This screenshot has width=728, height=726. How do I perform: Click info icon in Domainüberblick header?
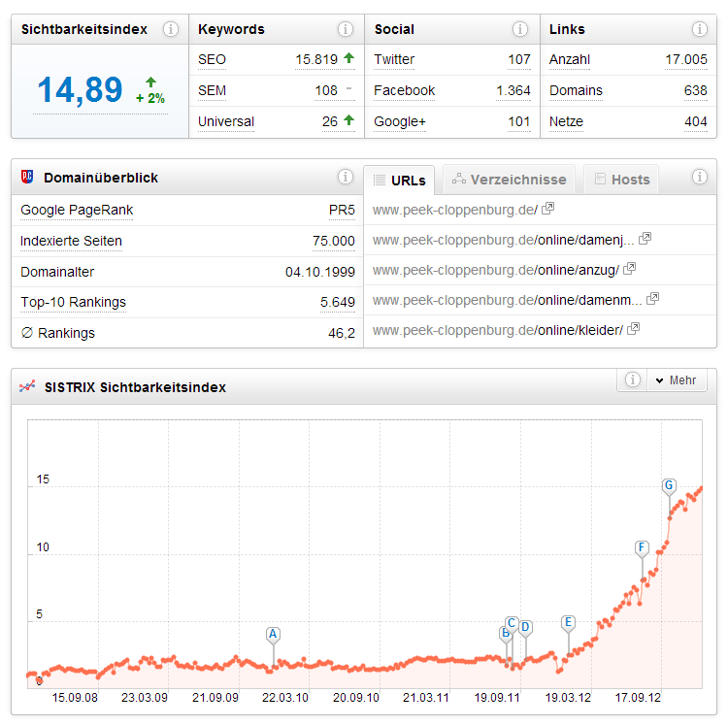pos(346,178)
